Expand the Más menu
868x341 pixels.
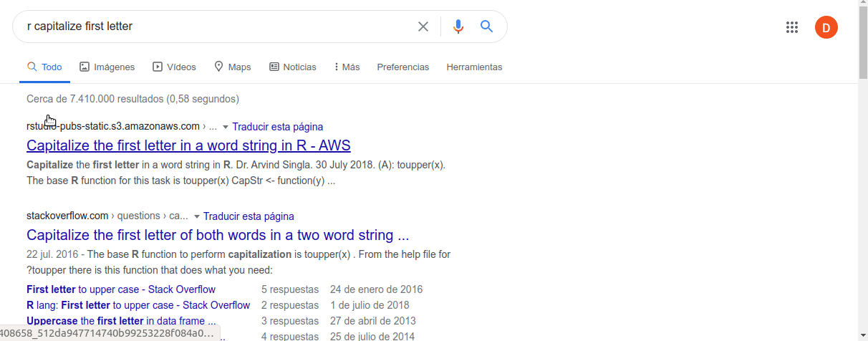click(347, 67)
